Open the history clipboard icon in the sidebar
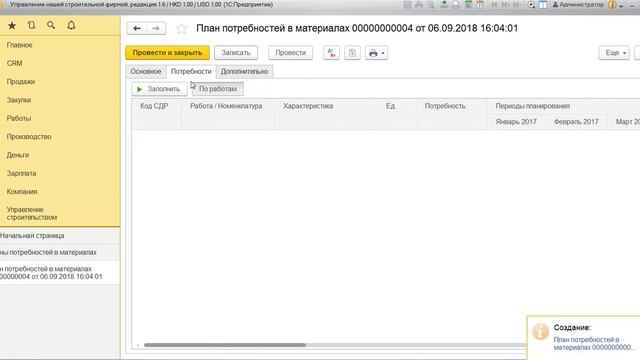 [x=31, y=25]
